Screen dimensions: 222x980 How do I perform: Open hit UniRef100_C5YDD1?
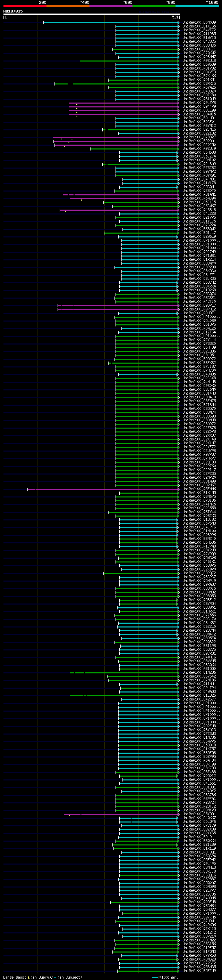199,815
